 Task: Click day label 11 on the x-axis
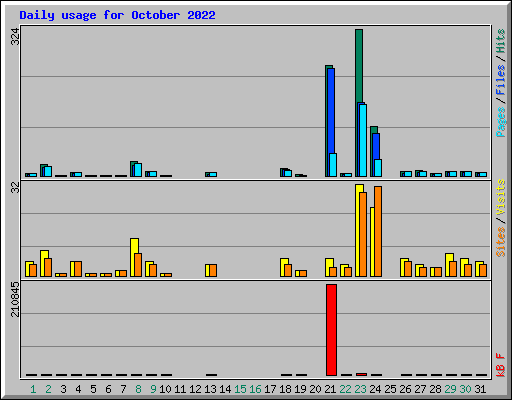click(180, 389)
